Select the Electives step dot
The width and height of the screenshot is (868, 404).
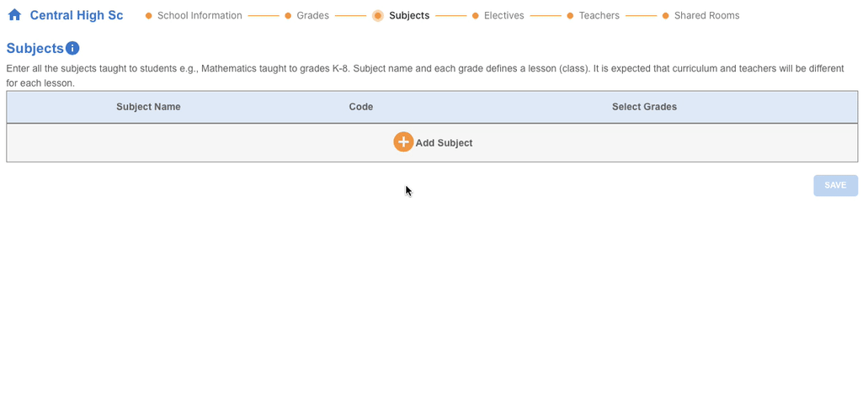point(475,15)
